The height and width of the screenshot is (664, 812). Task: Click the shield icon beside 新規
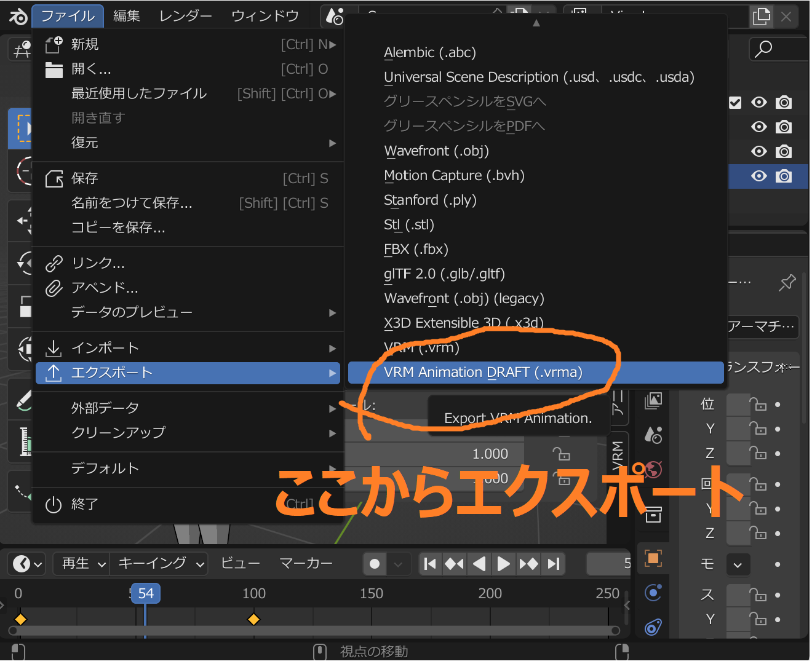(x=54, y=44)
